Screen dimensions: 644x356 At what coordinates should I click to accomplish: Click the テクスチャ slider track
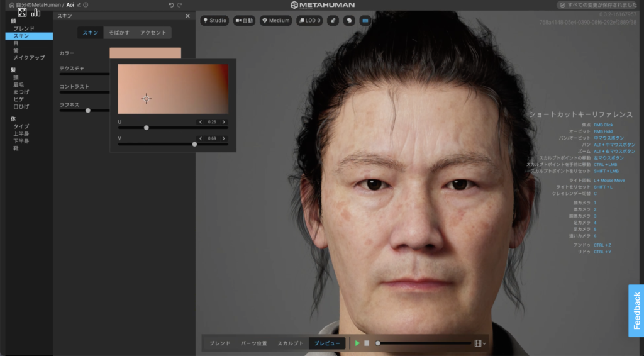85,74
